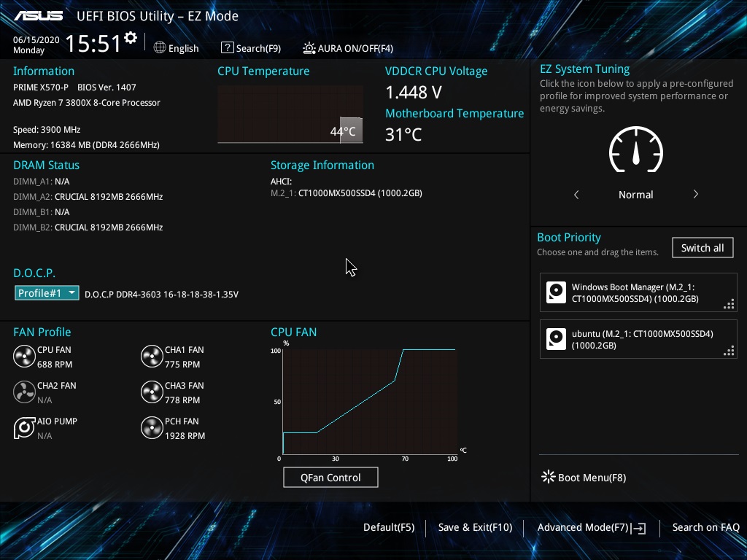Viewport: 747px width, 560px height.
Task: Click the 31°C motherboard temperature
Action: coord(403,135)
